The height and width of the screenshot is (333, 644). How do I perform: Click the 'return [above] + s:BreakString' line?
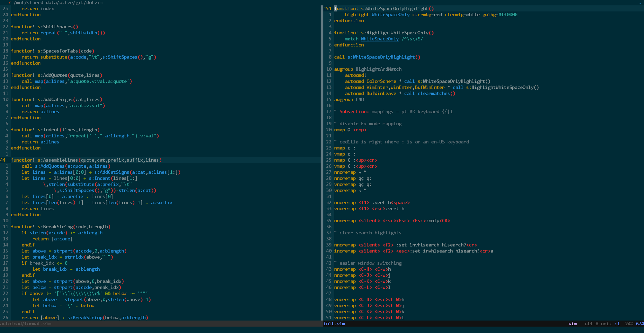pos(85,318)
